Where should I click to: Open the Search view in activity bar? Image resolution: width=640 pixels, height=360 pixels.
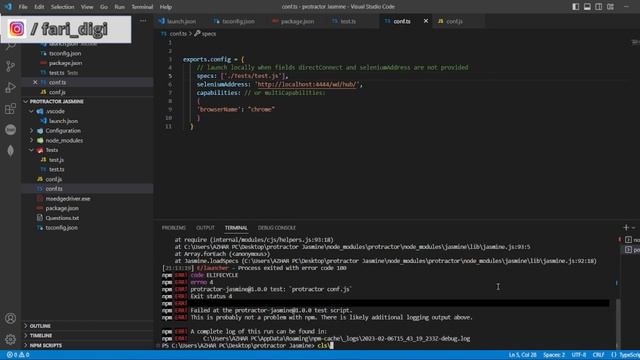tap(11, 46)
